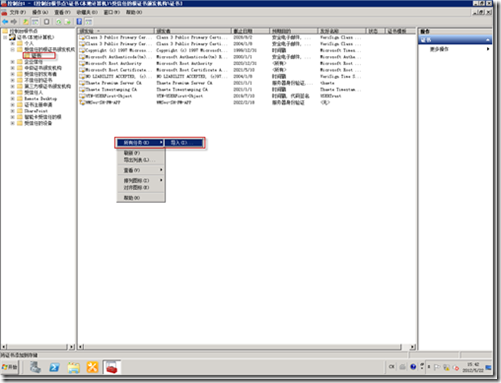Screen dimensions: 501x383
Task: Select the 受信任的发布者 tree node
Action: point(40,74)
